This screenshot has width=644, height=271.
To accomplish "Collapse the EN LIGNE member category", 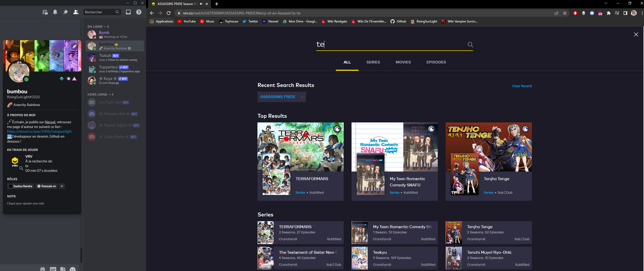I will point(98,26).
